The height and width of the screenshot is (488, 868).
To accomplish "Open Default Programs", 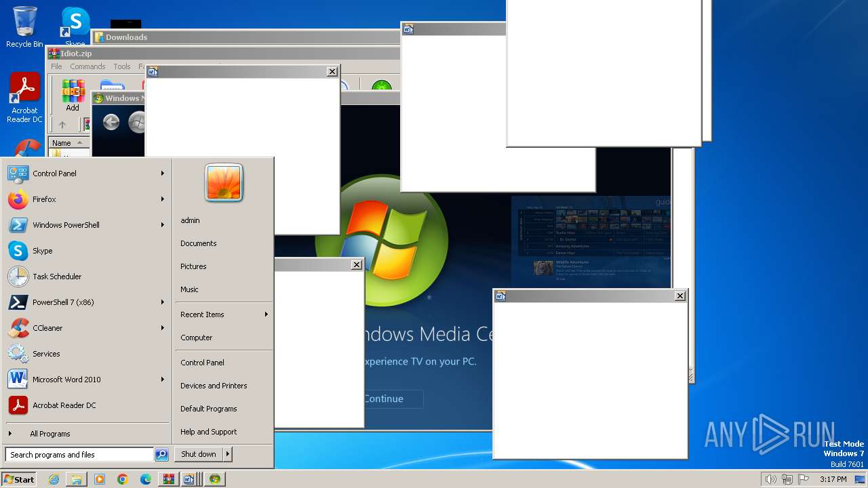I will 224,409.
